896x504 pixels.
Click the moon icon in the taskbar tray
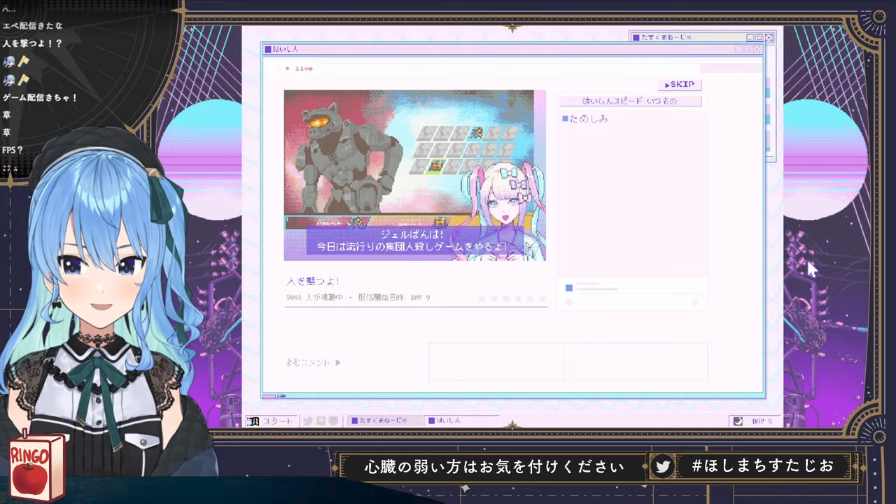[x=738, y=421]
